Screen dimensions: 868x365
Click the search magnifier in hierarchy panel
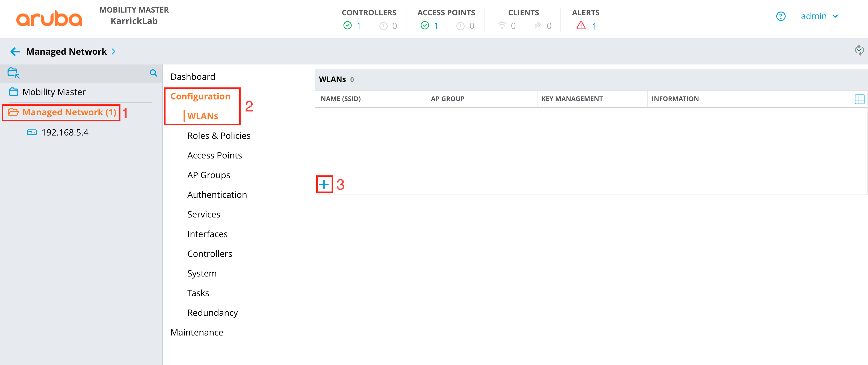click(x=153, y=73)
